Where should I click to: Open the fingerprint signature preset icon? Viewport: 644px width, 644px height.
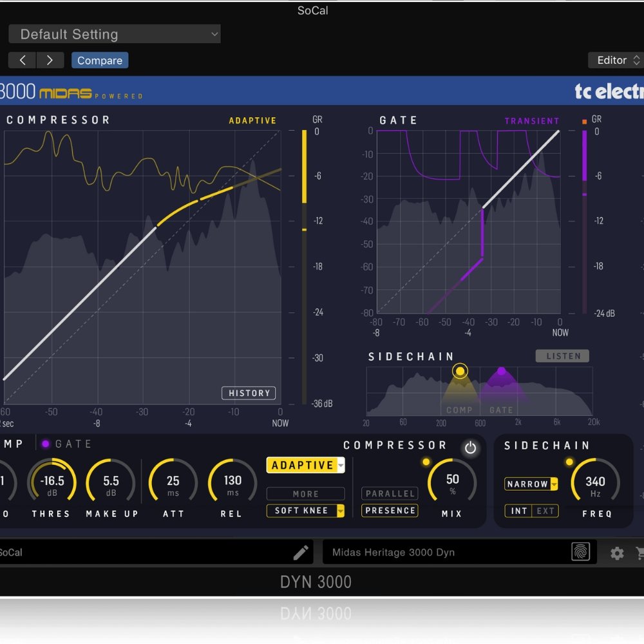coord(580,552)
